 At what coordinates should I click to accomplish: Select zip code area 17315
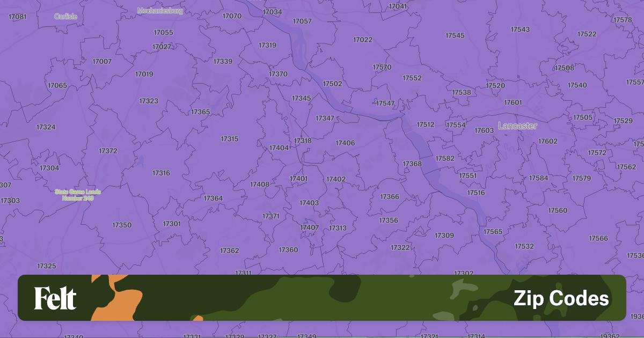pyautogui.click(x=229, y=139)
